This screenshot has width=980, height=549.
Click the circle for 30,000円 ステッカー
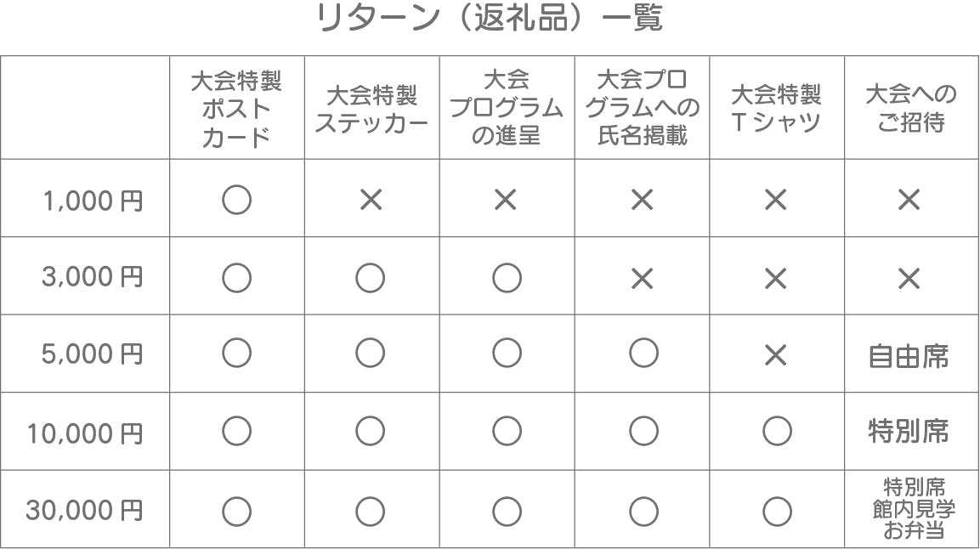coord(371,511)
